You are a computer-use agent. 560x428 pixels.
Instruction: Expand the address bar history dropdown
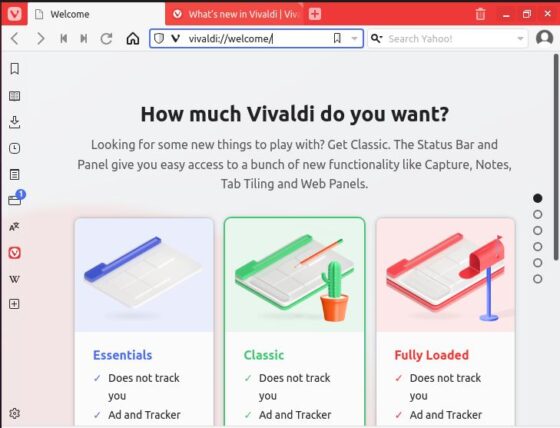tap(354, 39)
